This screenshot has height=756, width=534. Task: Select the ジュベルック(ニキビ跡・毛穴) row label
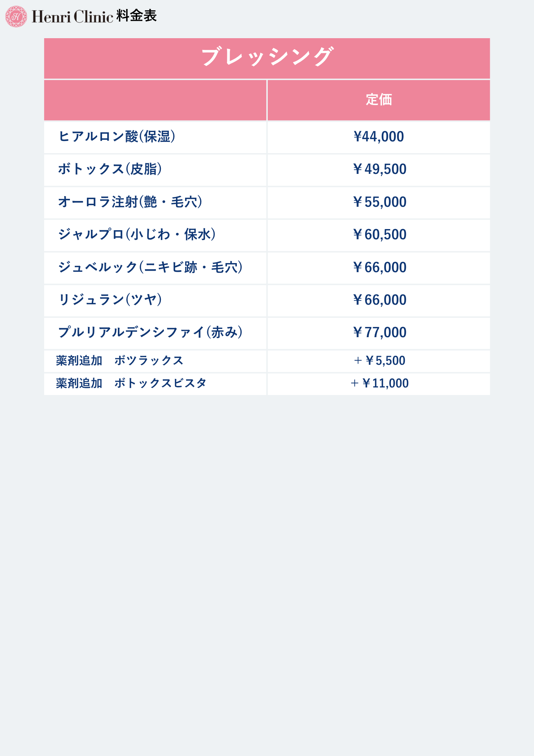(150, 267)
